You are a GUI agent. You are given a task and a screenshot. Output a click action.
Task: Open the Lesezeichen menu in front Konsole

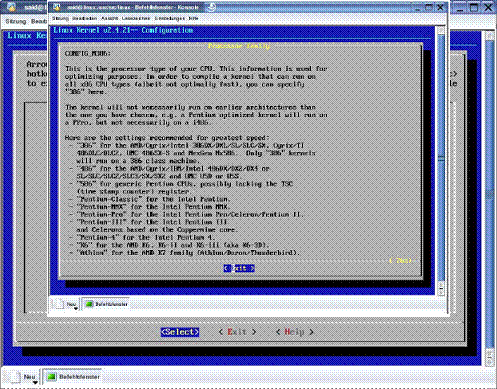pyautogui.click(x=136, y=19)
